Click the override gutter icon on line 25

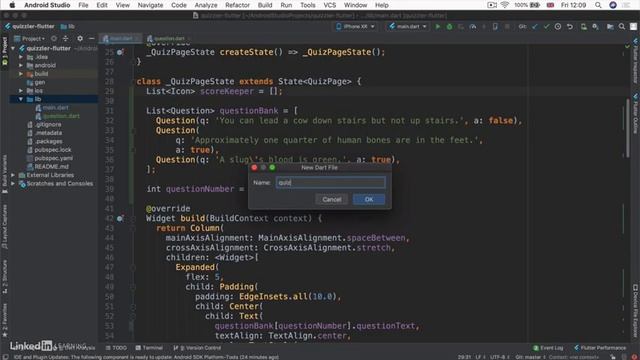(120, 52)
